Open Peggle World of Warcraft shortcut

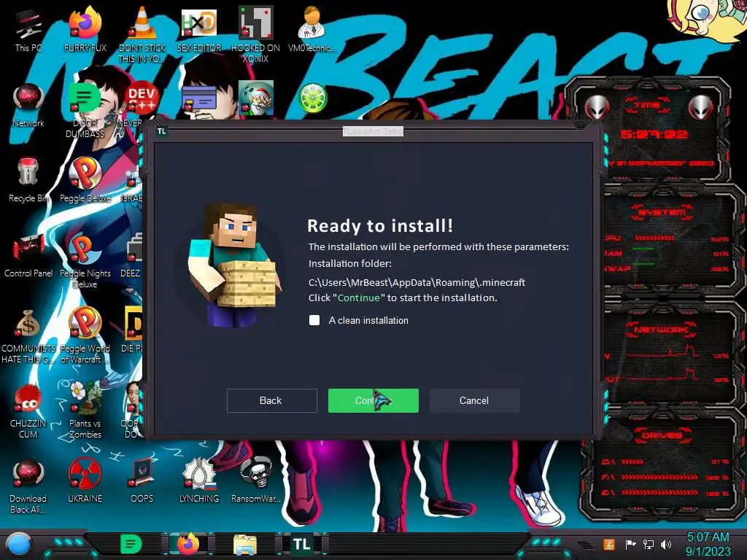click(85, 335)
